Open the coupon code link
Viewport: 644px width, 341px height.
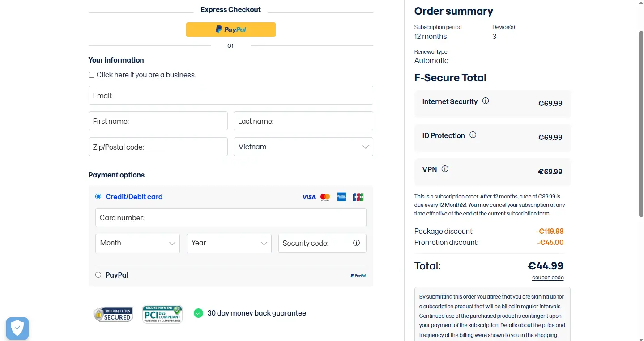pos(548,278)
